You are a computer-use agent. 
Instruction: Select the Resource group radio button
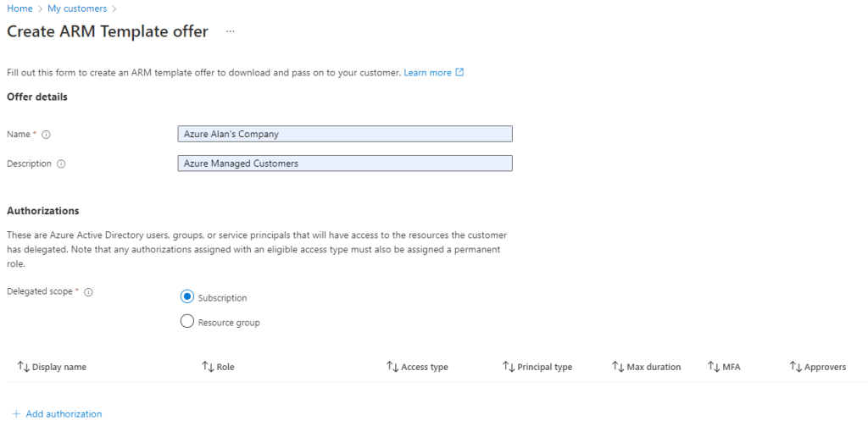click(x=187, y=322)
